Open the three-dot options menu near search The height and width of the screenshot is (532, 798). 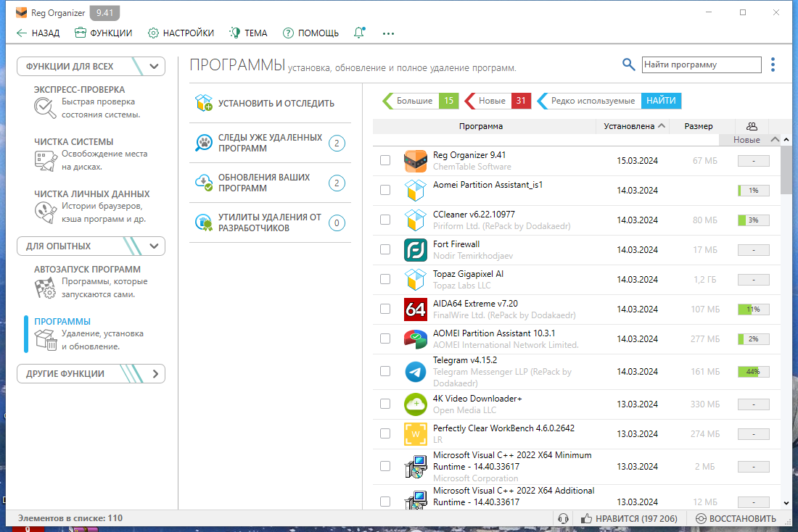pos(773,65)
